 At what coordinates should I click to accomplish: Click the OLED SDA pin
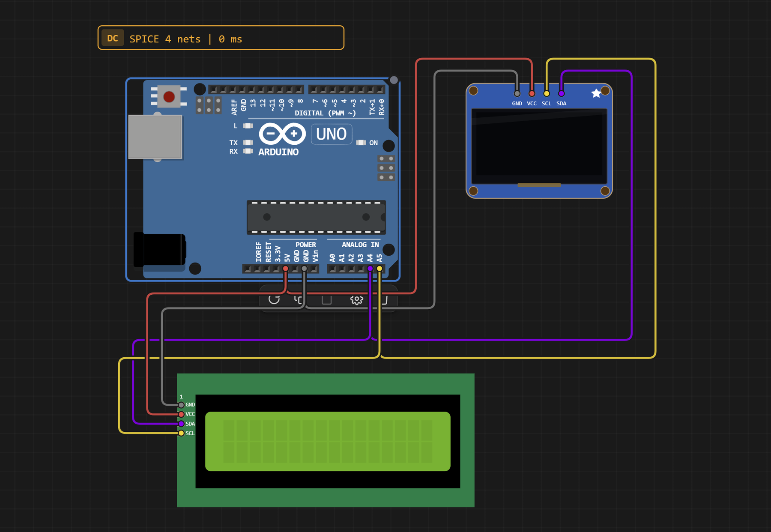[x=561, y=93]
